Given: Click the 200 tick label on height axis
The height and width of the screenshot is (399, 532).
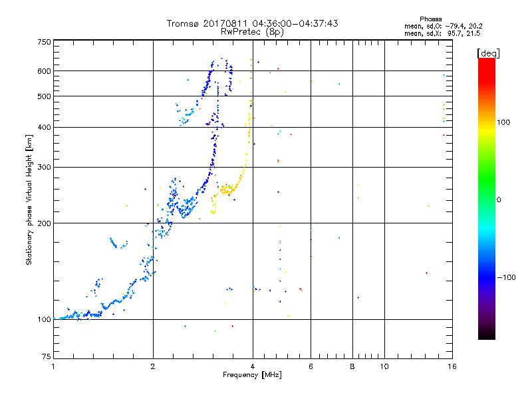Looking at the screenshot, I should [44, 223].
